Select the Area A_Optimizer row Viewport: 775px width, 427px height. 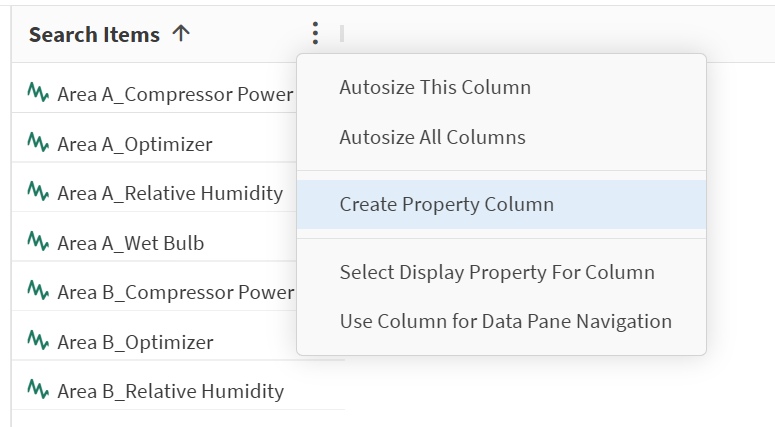(135, 144)
